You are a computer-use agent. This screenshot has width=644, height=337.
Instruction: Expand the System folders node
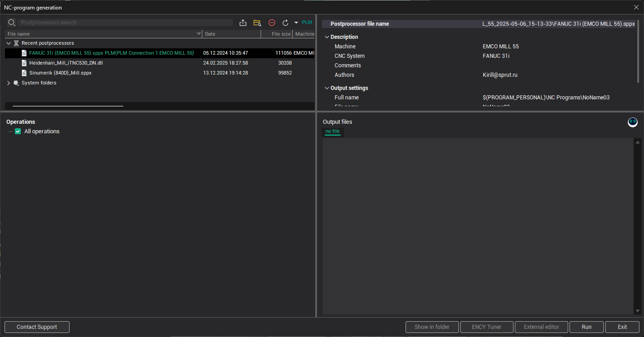9,83
